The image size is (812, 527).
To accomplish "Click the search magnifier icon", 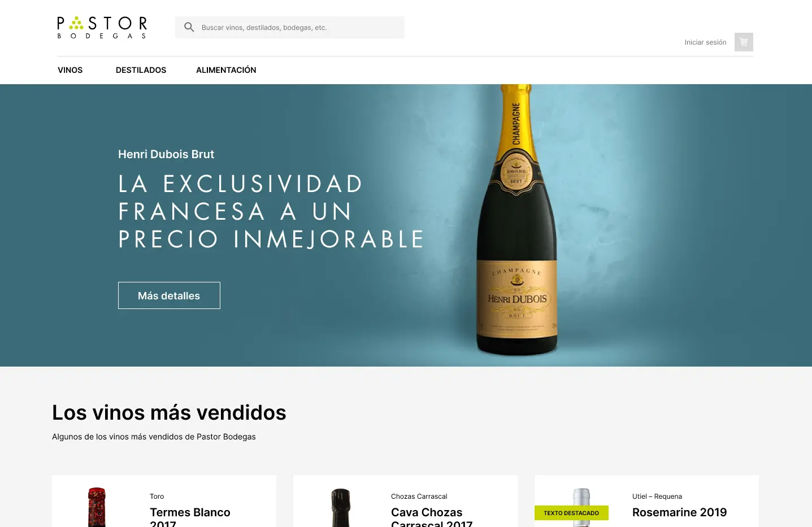I will [x=189, y=27].
